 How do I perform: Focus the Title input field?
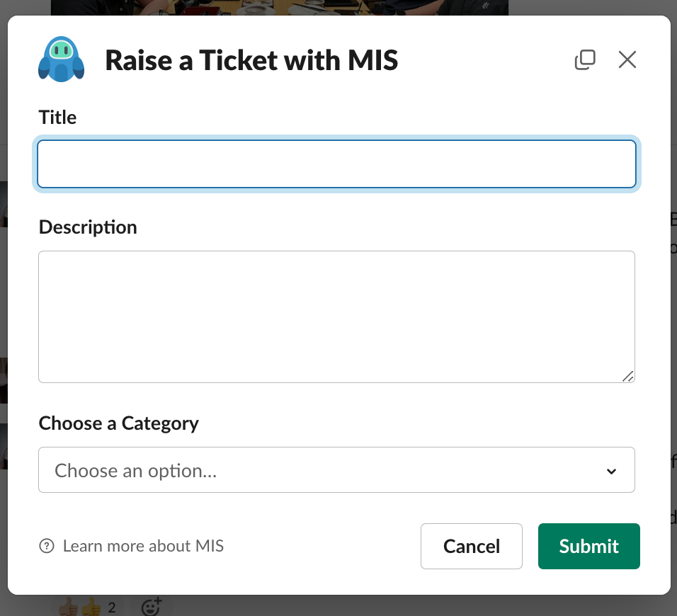[x=336, y=164]
